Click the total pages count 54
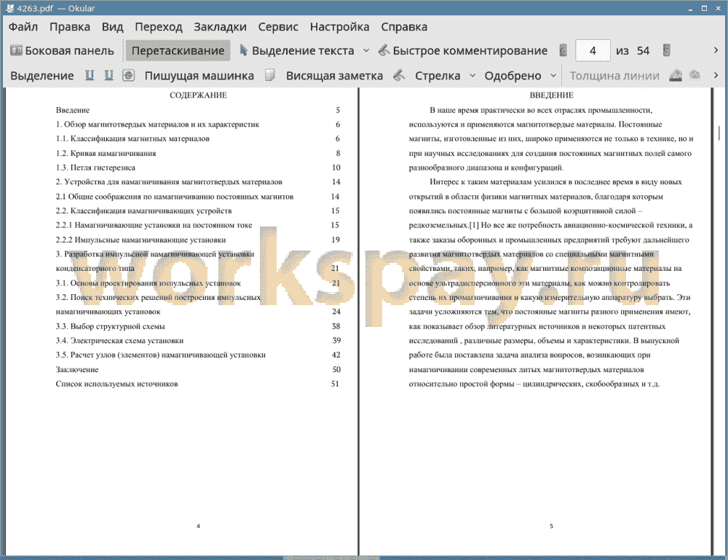This screenshot has height=560, width=728. point(643,51)
